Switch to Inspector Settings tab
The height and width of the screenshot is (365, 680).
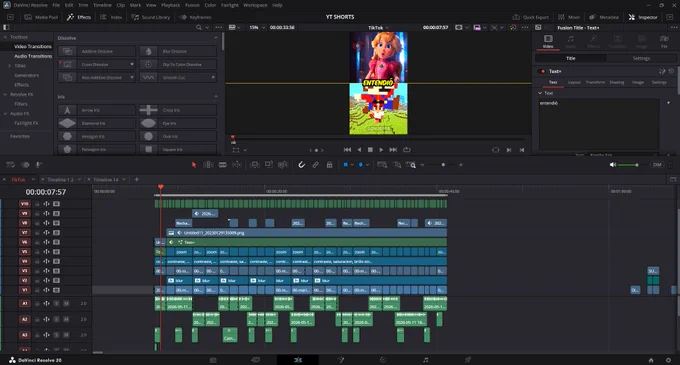[641, 58]
